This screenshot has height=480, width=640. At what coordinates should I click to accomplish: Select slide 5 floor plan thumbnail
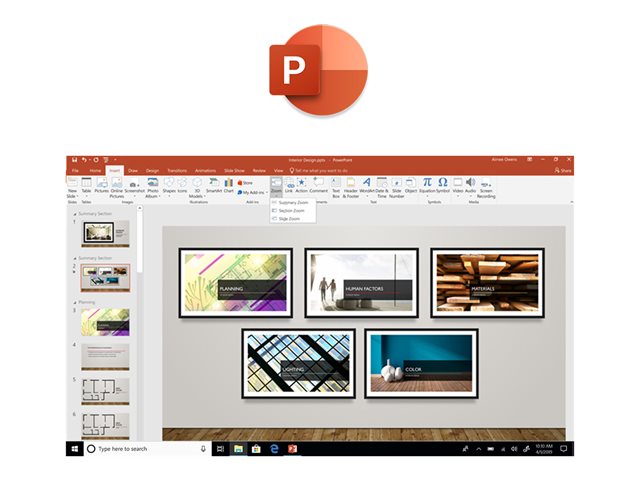pyautogui.click(x=105, y=391)
